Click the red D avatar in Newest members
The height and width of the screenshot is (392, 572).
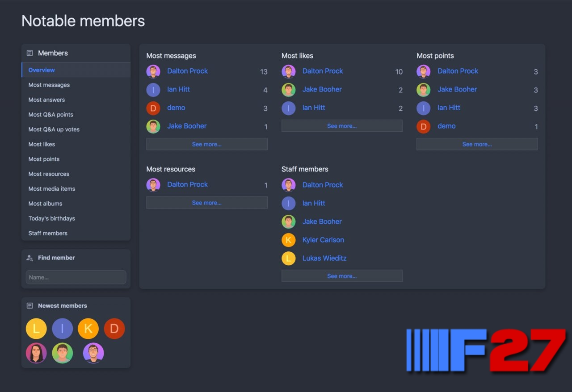click(x=114, y=329)
